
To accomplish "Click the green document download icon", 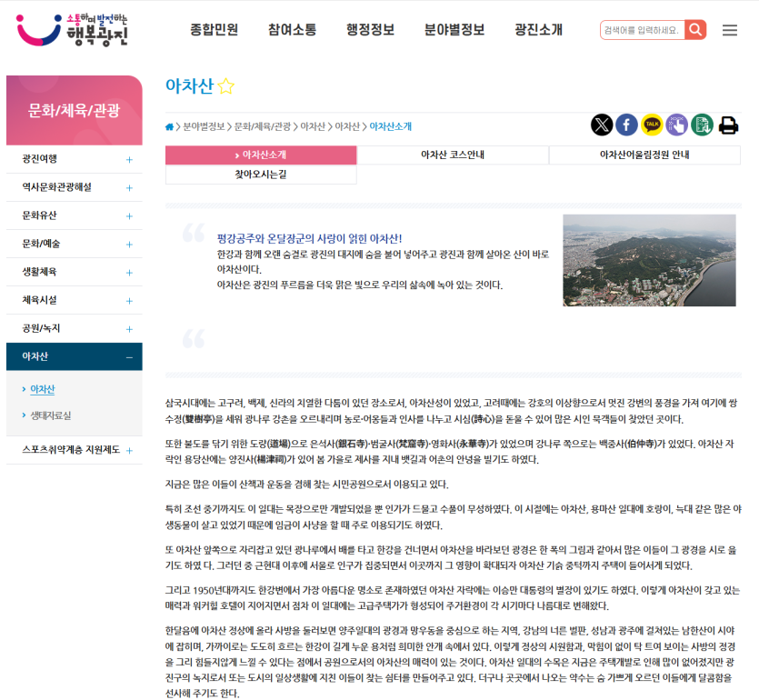I will pos(702,125).
